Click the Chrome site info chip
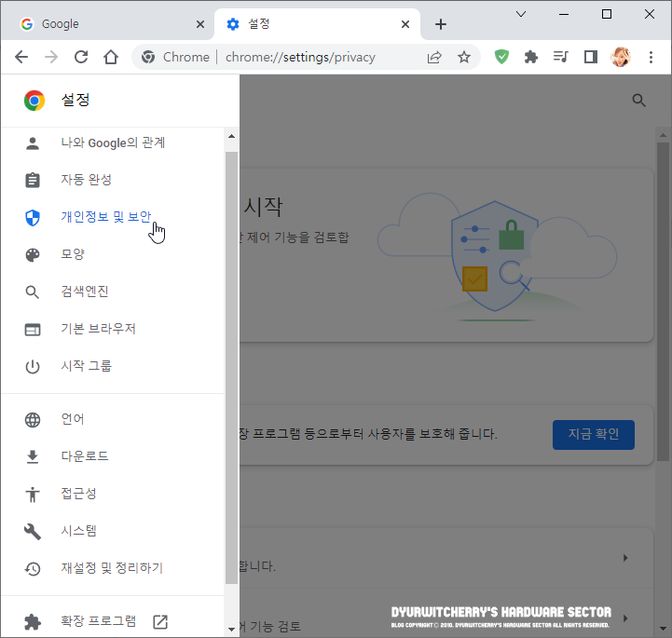672x638 pixels. point(176,57)
